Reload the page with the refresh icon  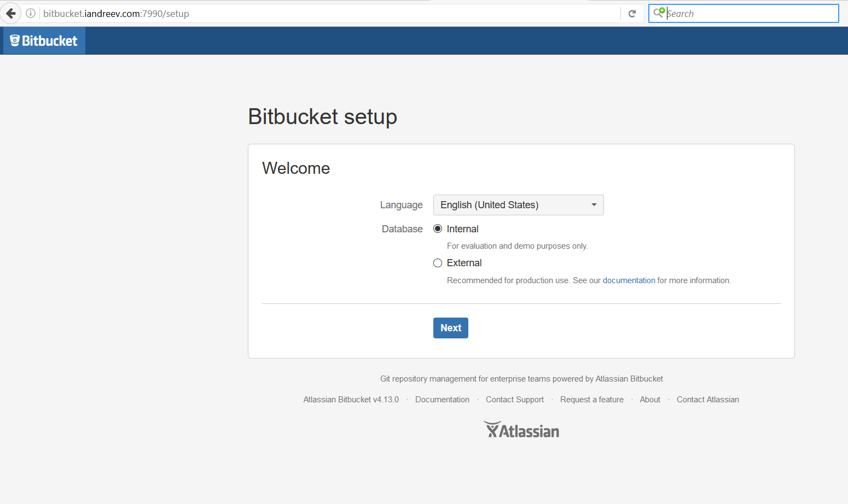pos(632,14)
